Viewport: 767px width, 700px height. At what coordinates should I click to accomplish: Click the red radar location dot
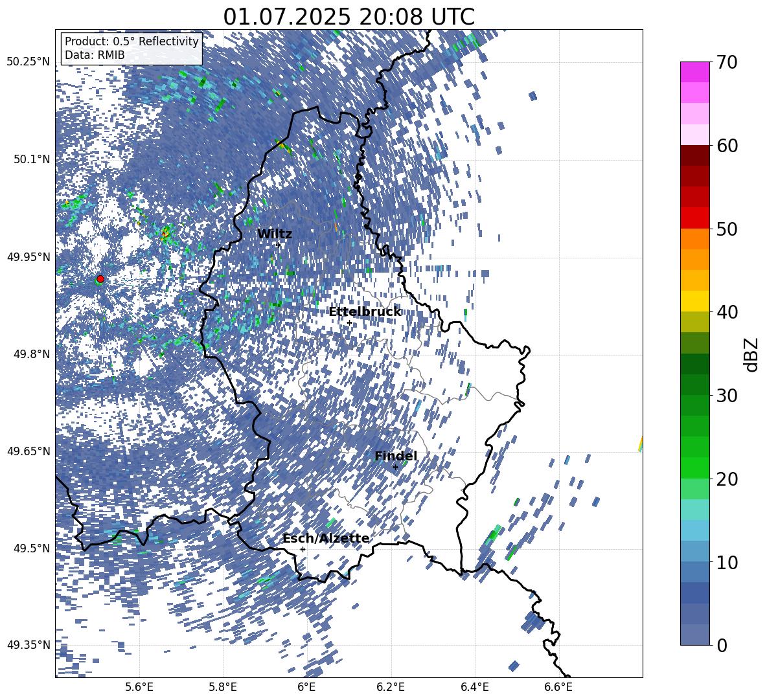click(100, 279)
